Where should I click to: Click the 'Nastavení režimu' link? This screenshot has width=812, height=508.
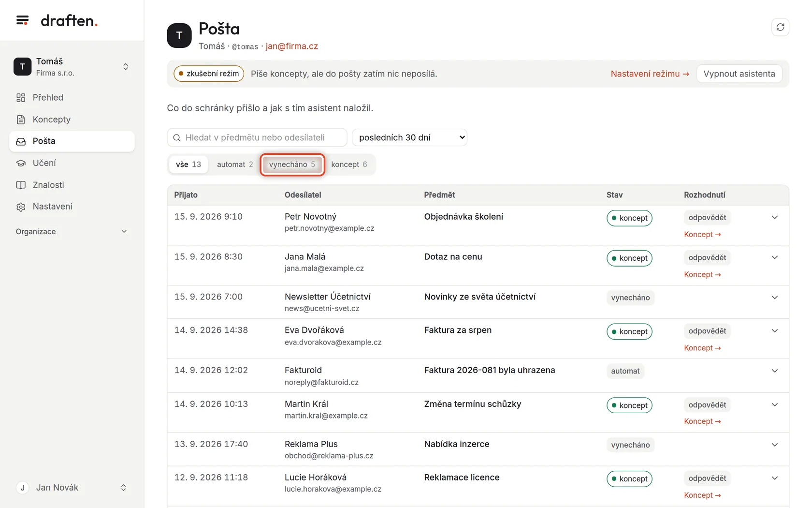click(650, 74)
